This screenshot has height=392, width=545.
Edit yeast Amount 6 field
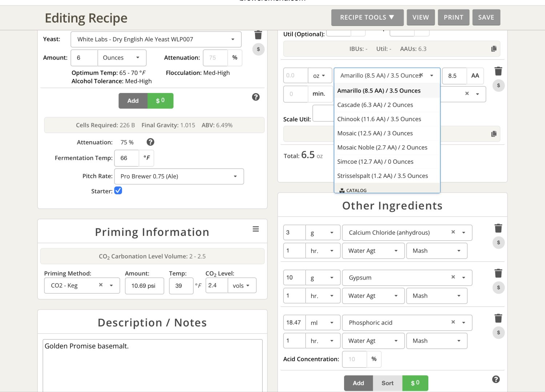pyautogui.click(x=84, y=58)
